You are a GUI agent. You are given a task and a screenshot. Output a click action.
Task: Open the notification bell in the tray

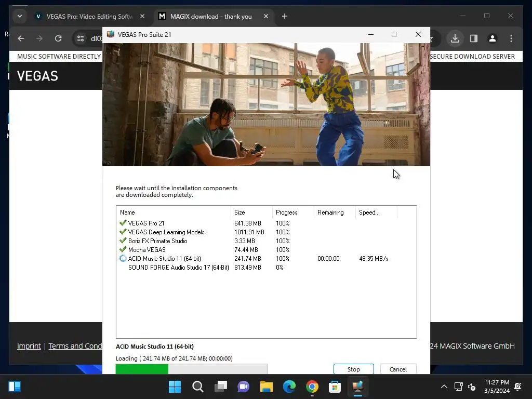518,387
